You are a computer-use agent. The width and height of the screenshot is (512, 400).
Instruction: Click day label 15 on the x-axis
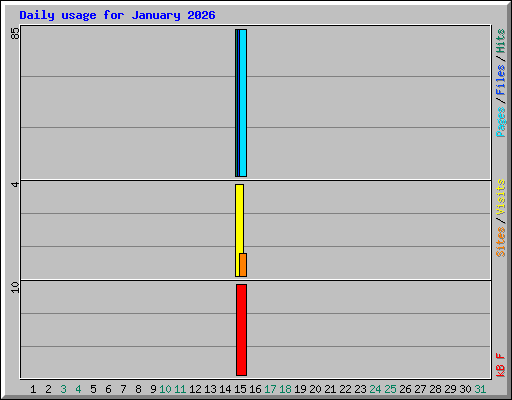point(240,389)
